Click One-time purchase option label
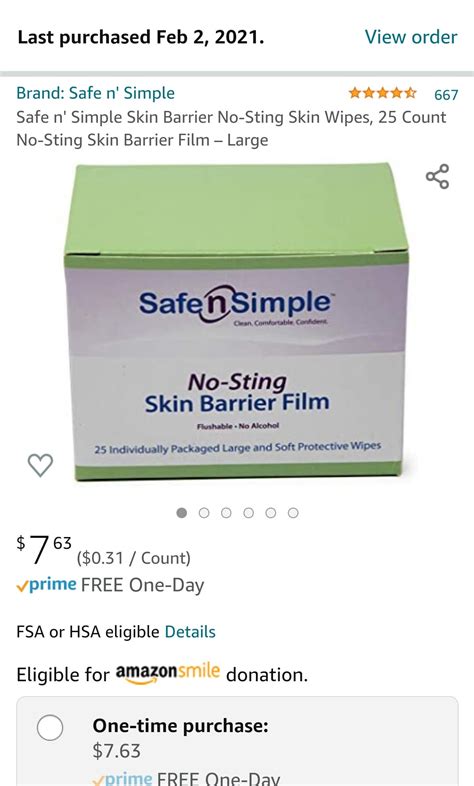Image resolution: width=474 pixels, height=786 pixels. [180, 725]
